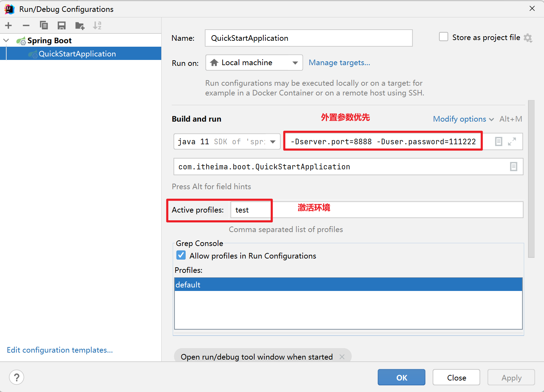Open the Local machine Run on dropdown
The height and width of the screenshot is (392, 544).
(254, 63)
